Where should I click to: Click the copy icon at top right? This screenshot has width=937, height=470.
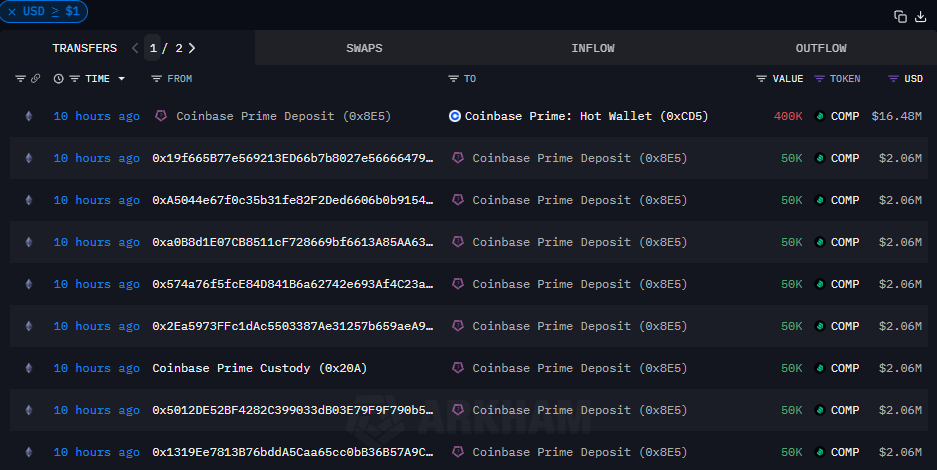[x=900, y=16]
